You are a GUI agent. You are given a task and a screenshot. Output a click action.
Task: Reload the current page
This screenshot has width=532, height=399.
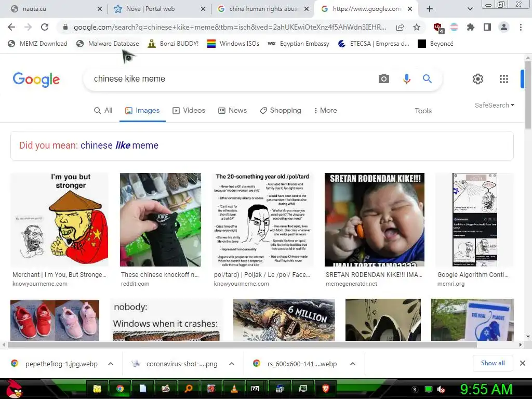(45, 27)
